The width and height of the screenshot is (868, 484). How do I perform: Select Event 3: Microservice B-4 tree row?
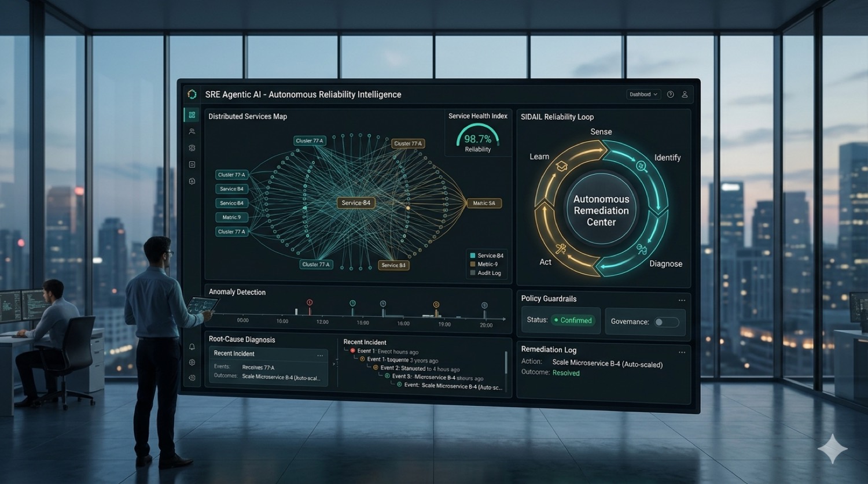[437, 377]
